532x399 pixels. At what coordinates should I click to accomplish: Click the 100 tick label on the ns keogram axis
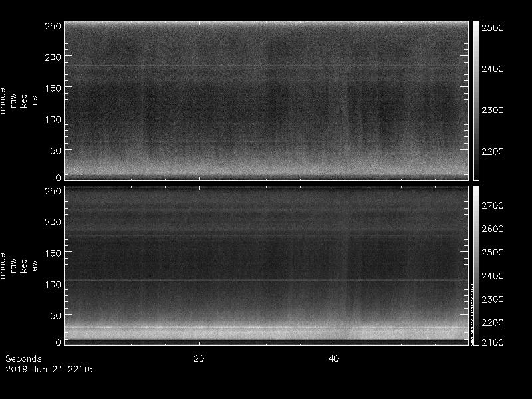coord(53,120)
